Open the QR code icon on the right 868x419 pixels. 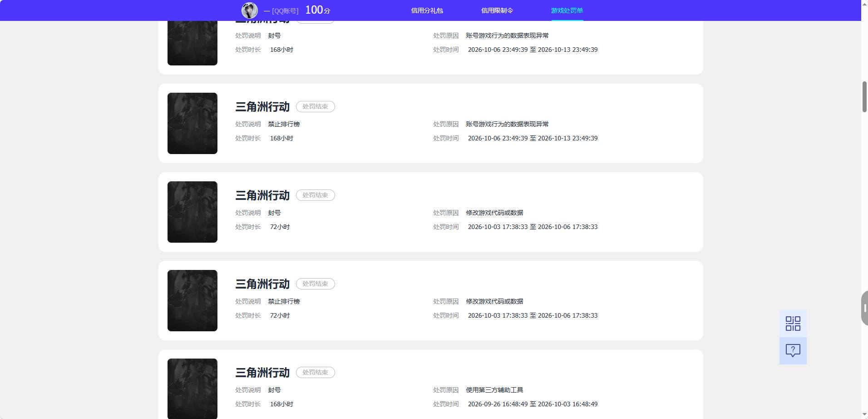(793, 324)
